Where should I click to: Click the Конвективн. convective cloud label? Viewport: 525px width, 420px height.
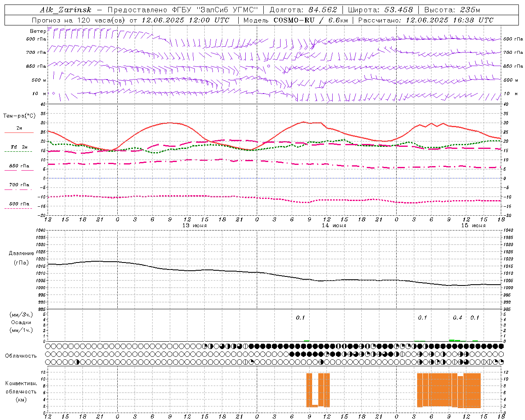click(x=21, y=383)
